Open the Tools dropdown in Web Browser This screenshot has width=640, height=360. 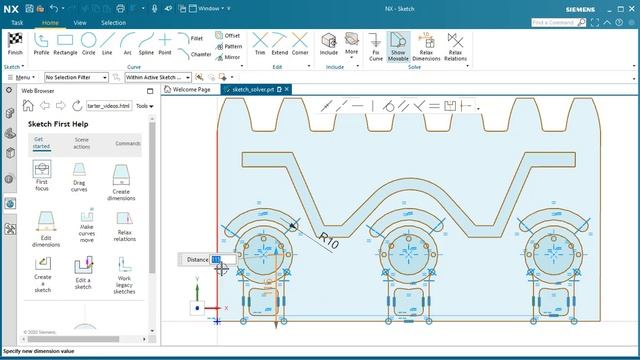(x=144, y=106)
